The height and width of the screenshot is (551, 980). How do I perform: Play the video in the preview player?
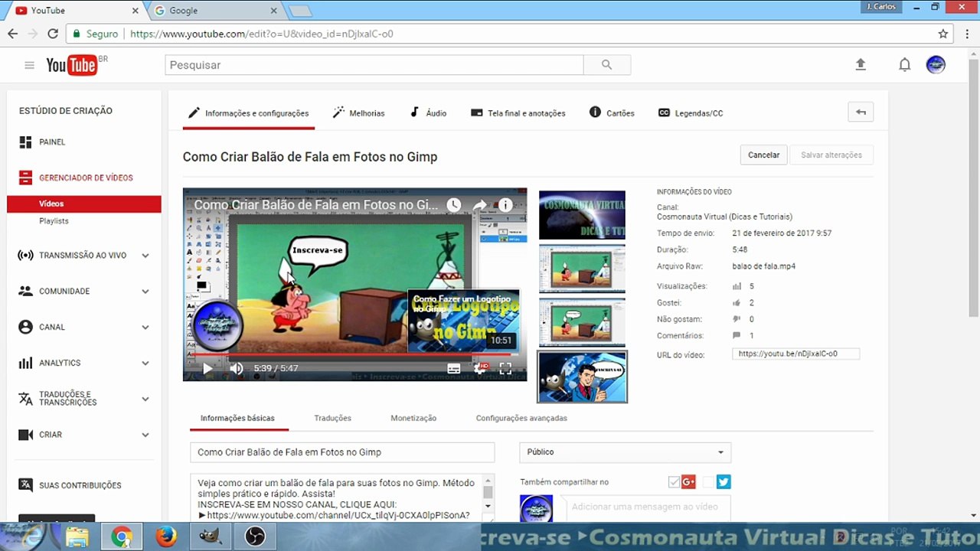[x=207, y=368]
